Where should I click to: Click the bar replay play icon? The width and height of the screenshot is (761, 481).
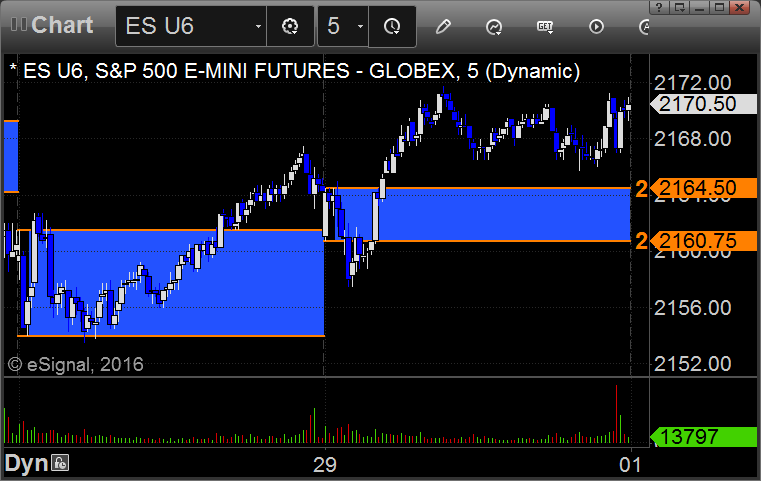596,26
